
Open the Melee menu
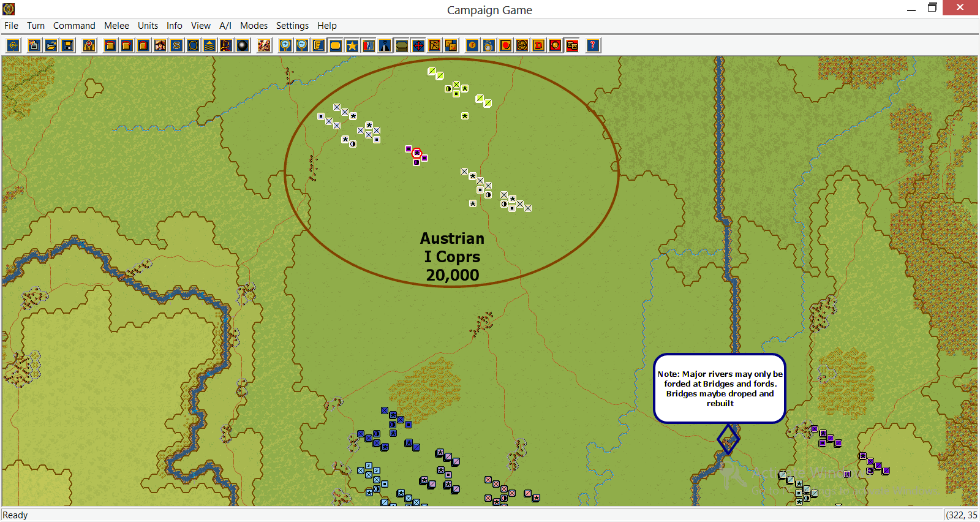[116, 26]
